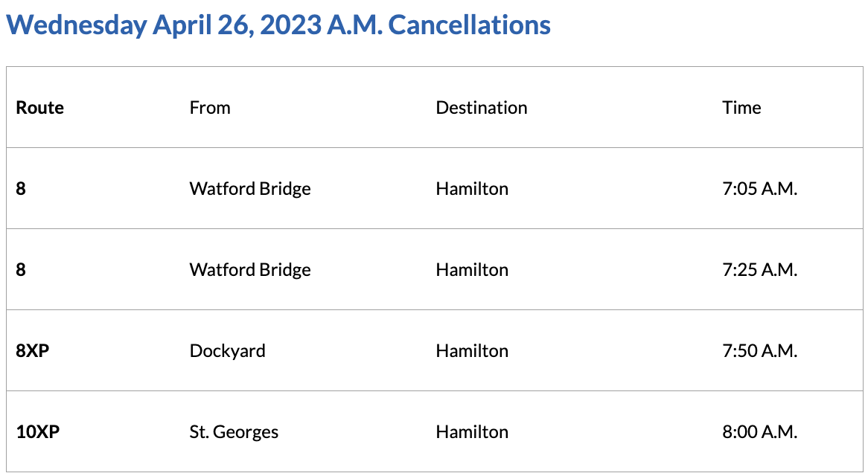Image resolution: width=868 pixels, height=476 pixels.
Task: Select route 8 in the 7:05 A.M. row
Action: pyautogui.click(x=21, y=189)
